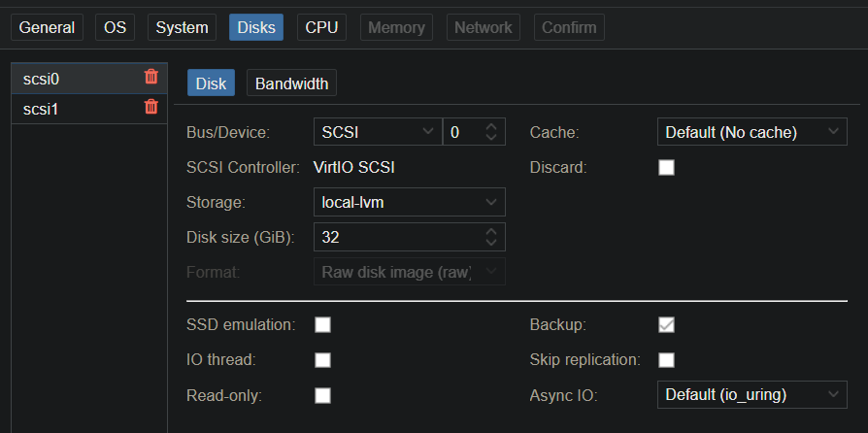Go to the CPU tab
Image resolution: width=868 pixels, height=433 pixels.
pos(321,27)
